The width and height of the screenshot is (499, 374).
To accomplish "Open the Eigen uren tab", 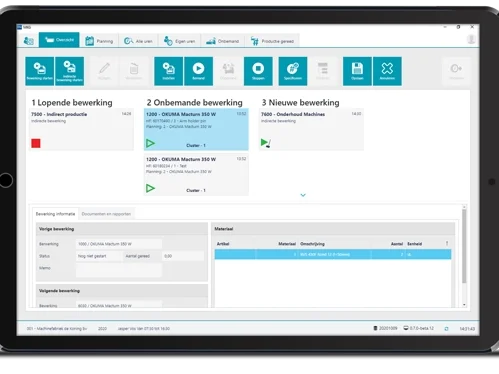I will point(179,41).
